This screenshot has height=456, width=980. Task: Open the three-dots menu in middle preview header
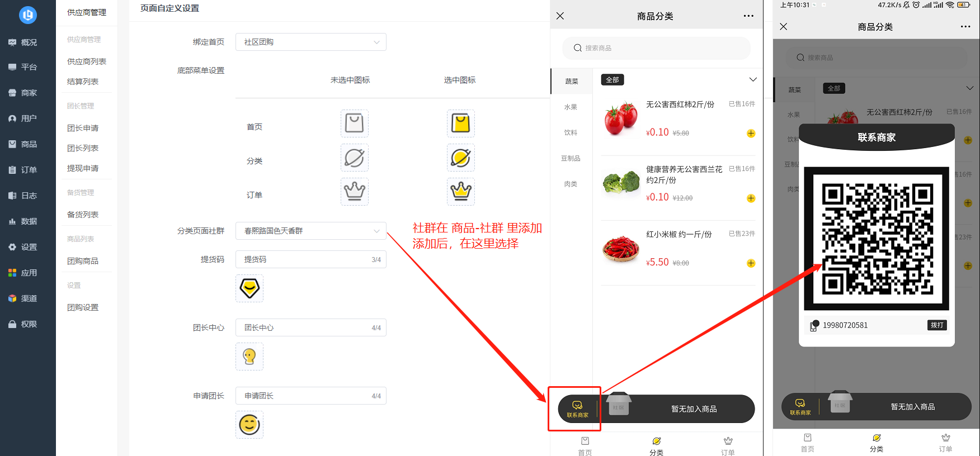click(x=748, y=16)
